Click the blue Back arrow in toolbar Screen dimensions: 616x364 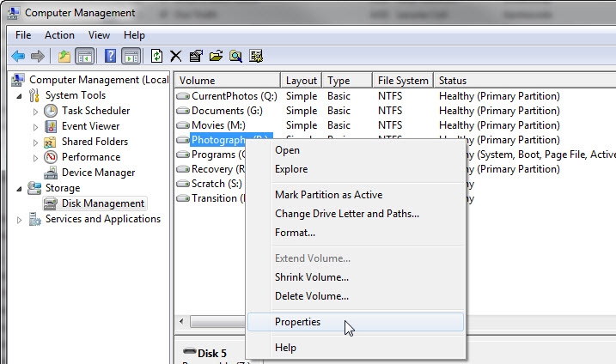click(x=18, y=56)
